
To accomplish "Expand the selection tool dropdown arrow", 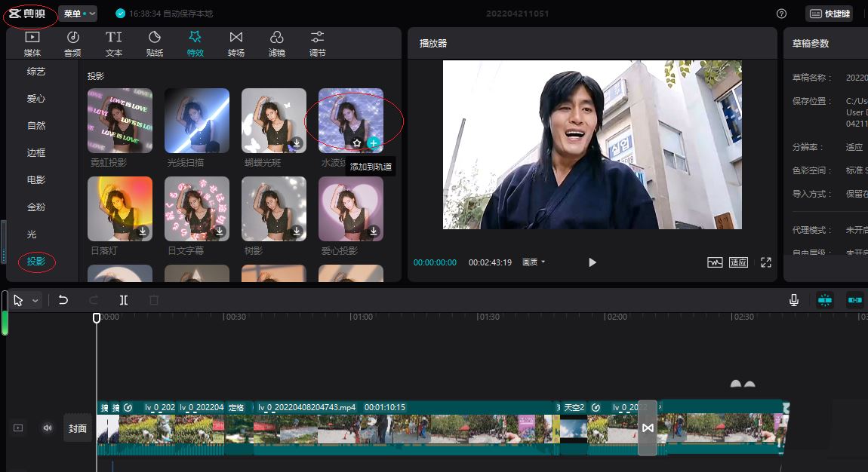I will coord(35,299).
